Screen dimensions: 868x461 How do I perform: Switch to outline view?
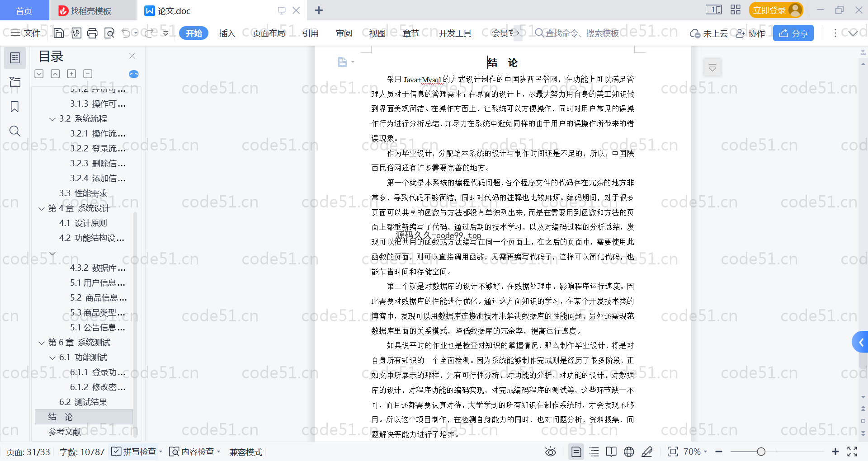(594, 452)
